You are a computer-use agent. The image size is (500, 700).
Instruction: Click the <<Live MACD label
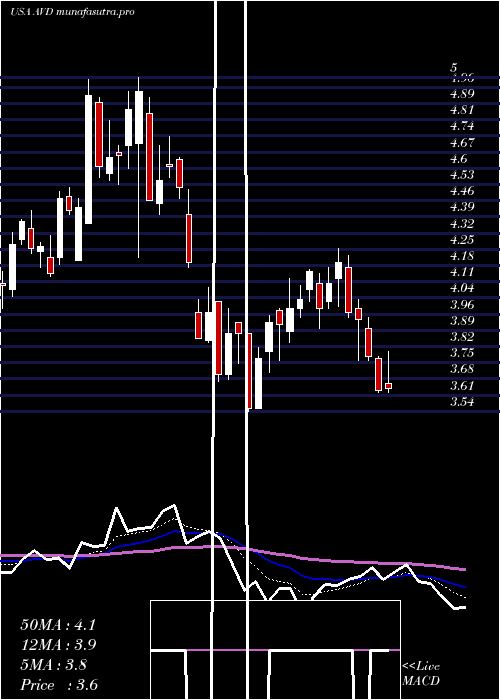click(x=421, y=674)
